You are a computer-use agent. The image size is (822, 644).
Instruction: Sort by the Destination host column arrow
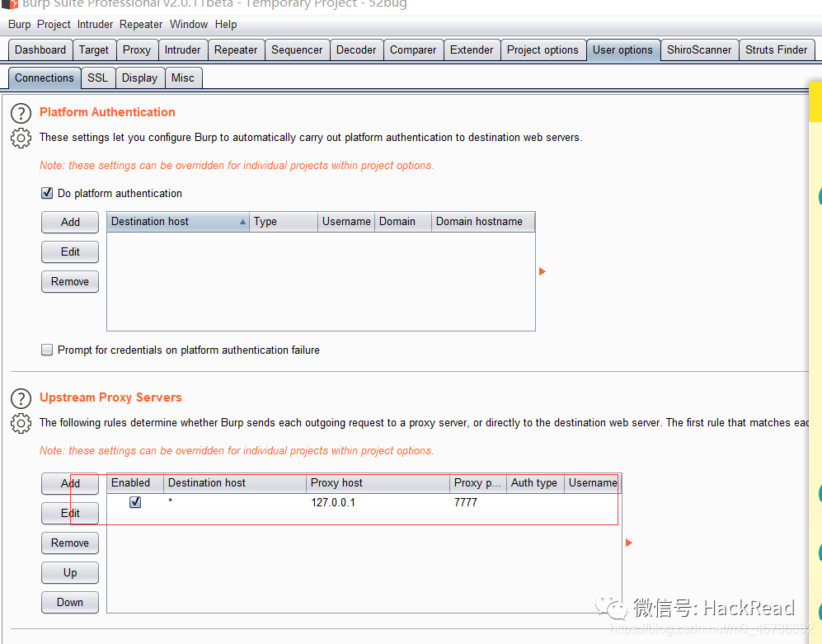point(242,222)
